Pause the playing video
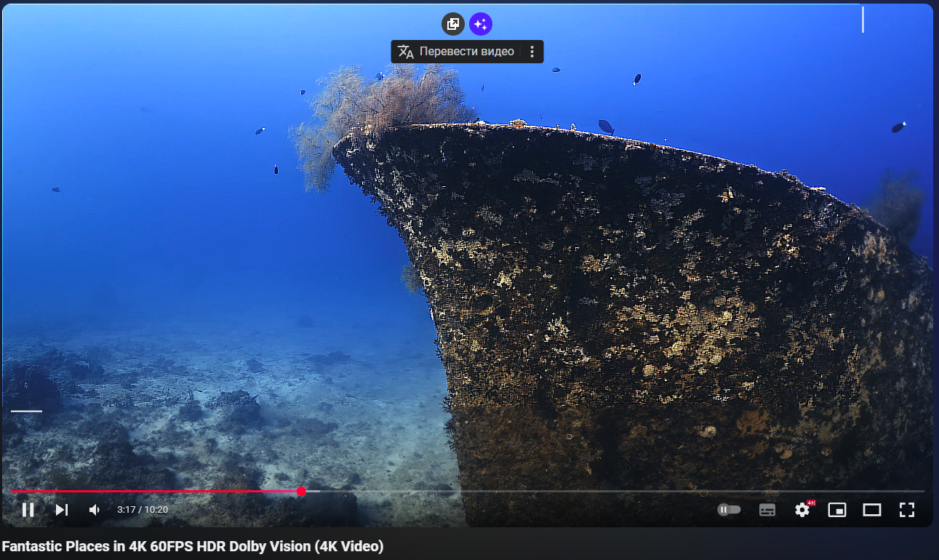 [x=28, y=510]
